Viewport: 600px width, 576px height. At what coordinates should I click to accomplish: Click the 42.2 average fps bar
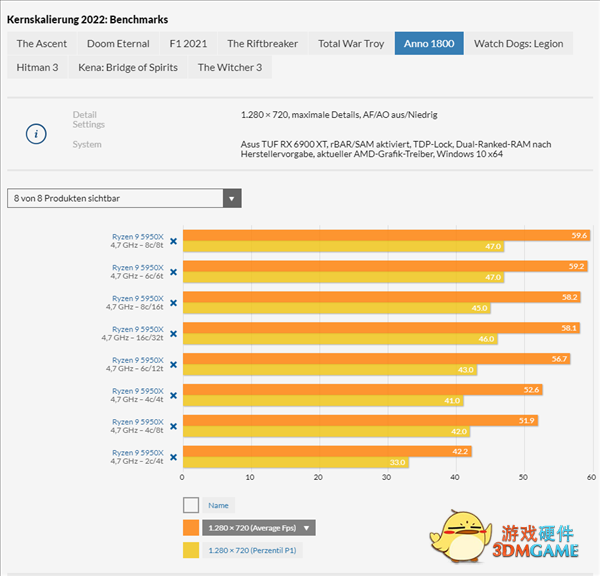(327, 452)
